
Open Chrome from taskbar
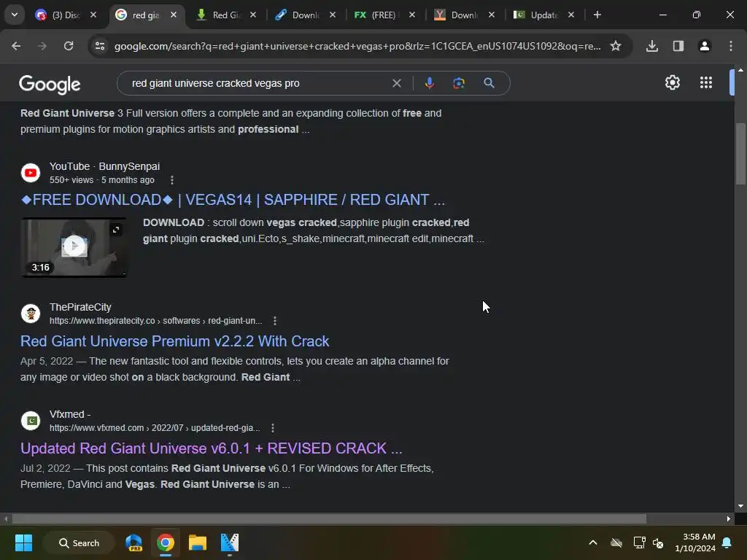pyautogui.click(x=166, y=542)
